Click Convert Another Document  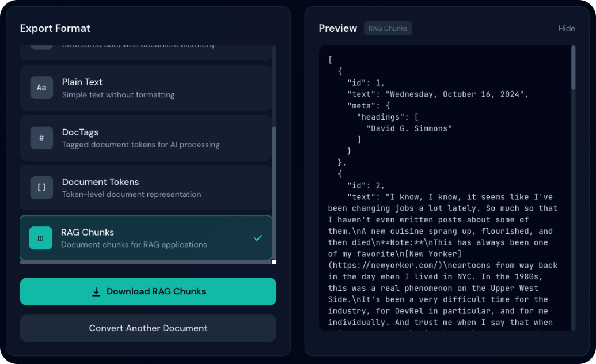(x=148, y=328)
